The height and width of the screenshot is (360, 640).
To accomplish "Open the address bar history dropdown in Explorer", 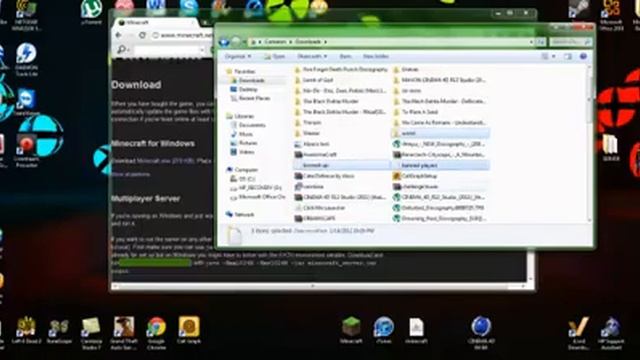I will click(x=531, y=42).
